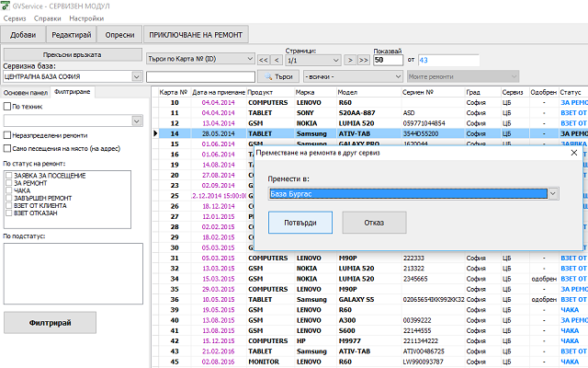The image size is (588, 368).
Task: Check the 'ЗА РЕМОНТ' status filter
Action: click(x=9, y=183)
